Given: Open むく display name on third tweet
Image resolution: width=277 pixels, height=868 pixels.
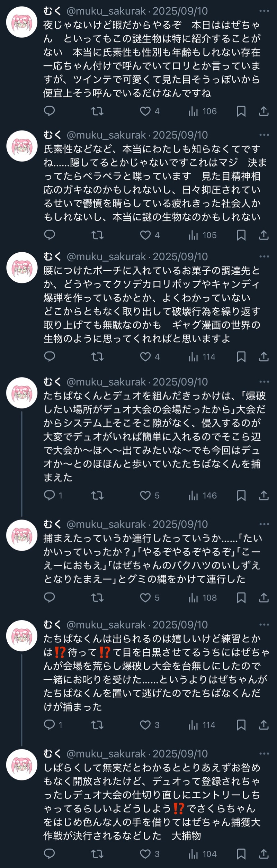Looking at the screenshot, I should pyautogui.click(x=52, y=256).
